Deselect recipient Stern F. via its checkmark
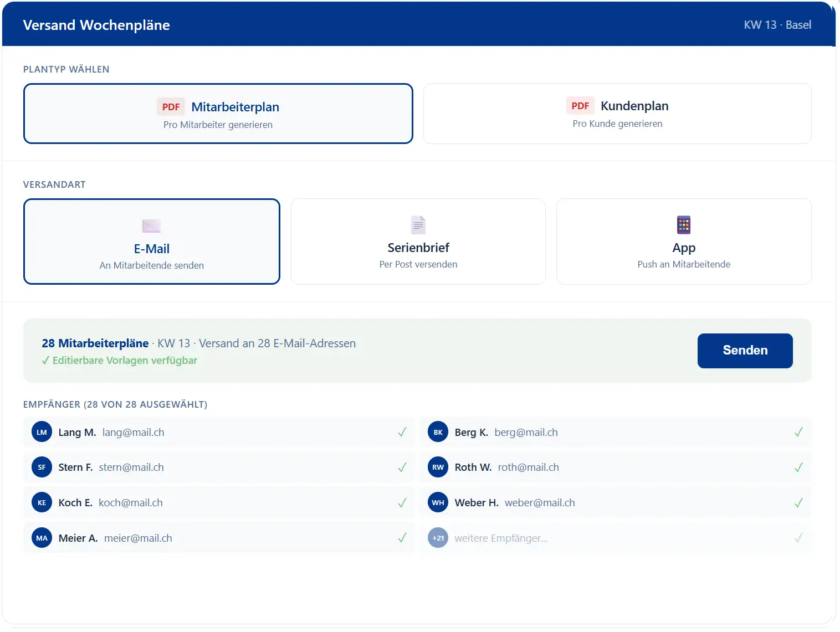 pyautogui.click(x=402, y=467)
